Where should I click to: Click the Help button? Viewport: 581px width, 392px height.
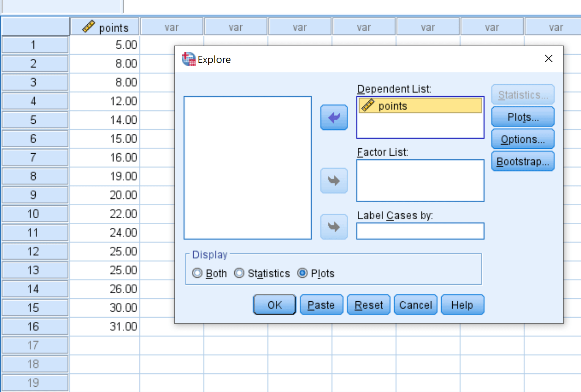(462, 305)
